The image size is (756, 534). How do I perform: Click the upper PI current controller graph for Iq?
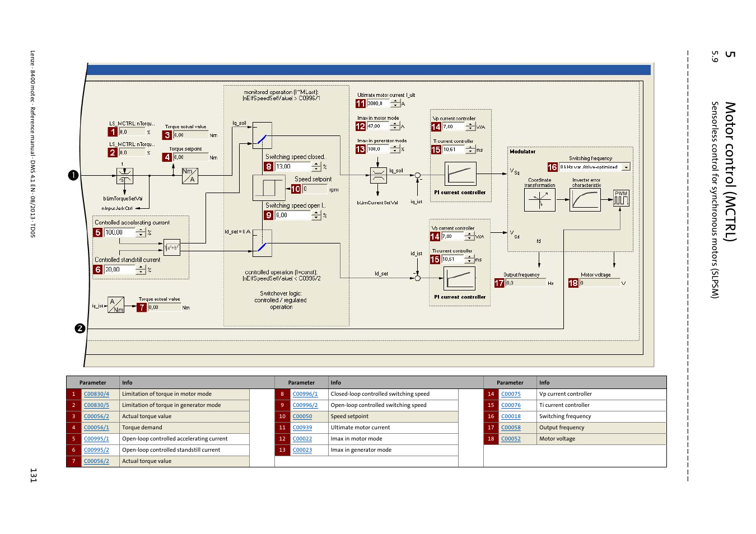pos(460,174)
